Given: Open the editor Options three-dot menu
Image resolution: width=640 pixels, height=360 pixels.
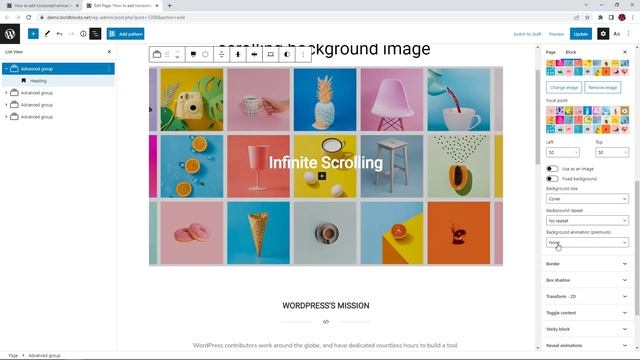Looking at the screenshot, I should click(x=629, y=34).
